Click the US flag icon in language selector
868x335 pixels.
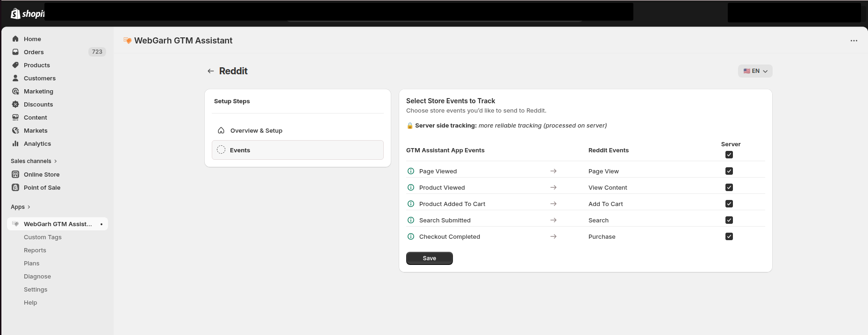(747, 71)
